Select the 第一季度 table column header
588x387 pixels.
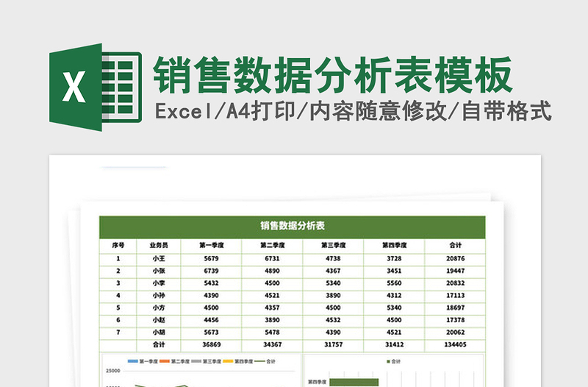(x=212, y=246)
